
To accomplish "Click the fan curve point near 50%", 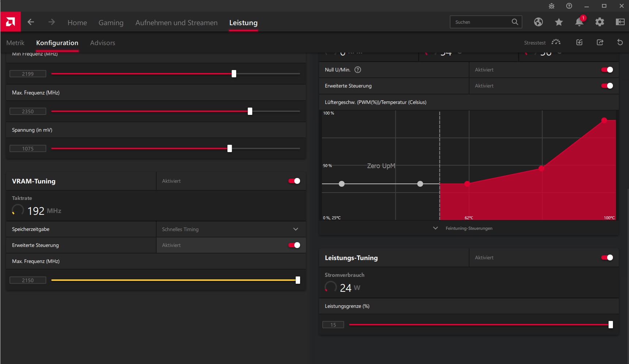I will click(541, 169).
